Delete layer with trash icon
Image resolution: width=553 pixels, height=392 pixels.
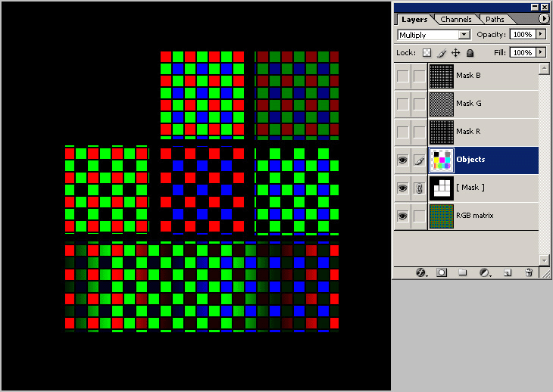click(x=529, y=272)
